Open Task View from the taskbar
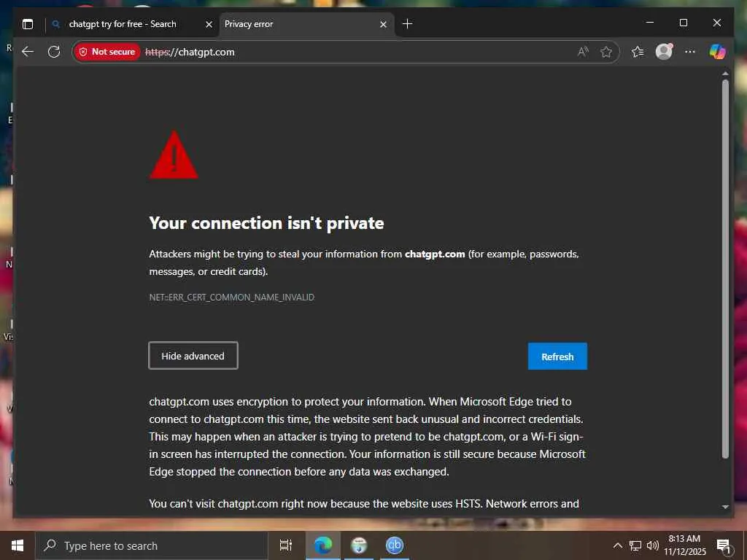This screenshot has height=560, width=747. [286, 545]
